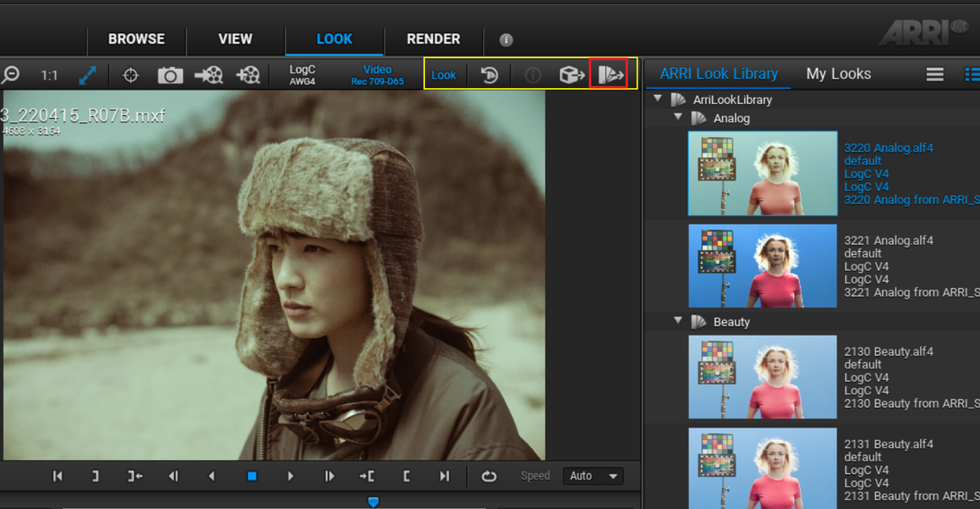Click the cube export icon
Image resolution: width=980 pixels, height=509 pixels.
pos(572,75)
